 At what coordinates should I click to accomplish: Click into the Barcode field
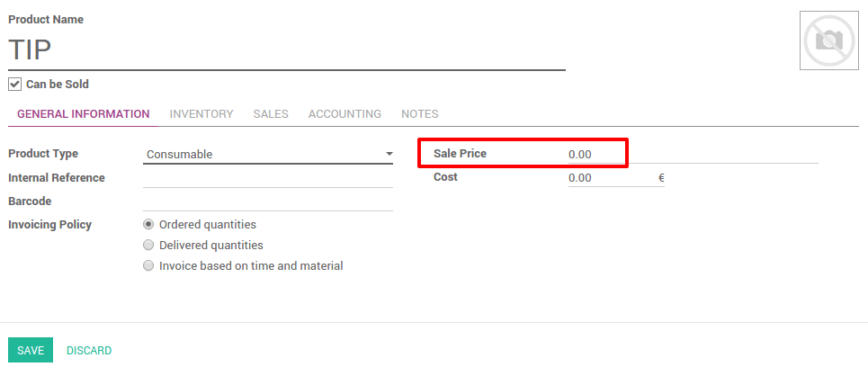tap(267, 201)
